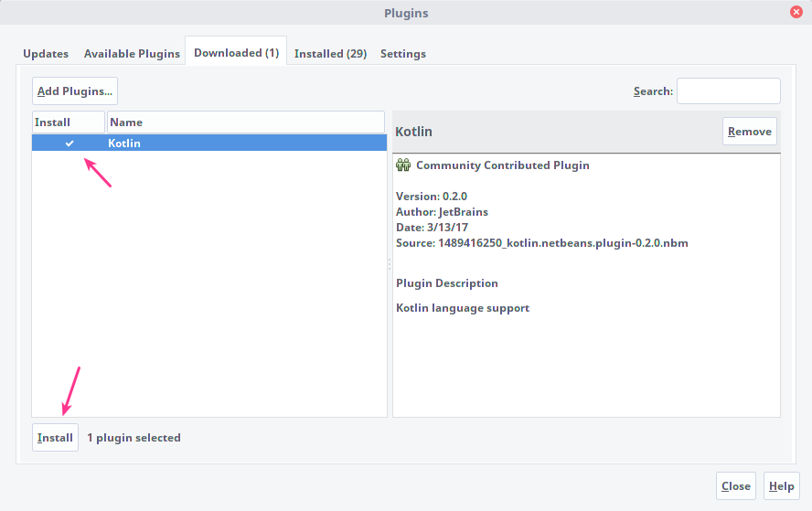Open the Settings tab

pos(403,54)
